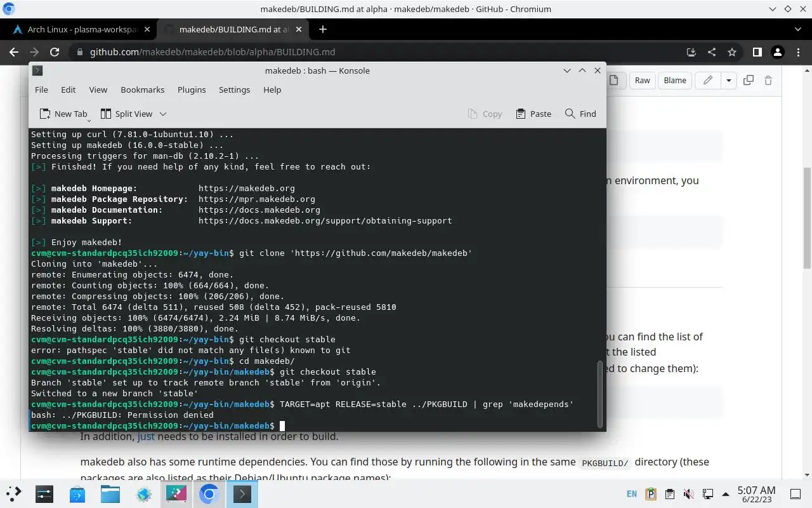The height and width of the screenshot is (508, 812).
Task: Click the EN keyboard layout indicator
Action: click(632, 494)
